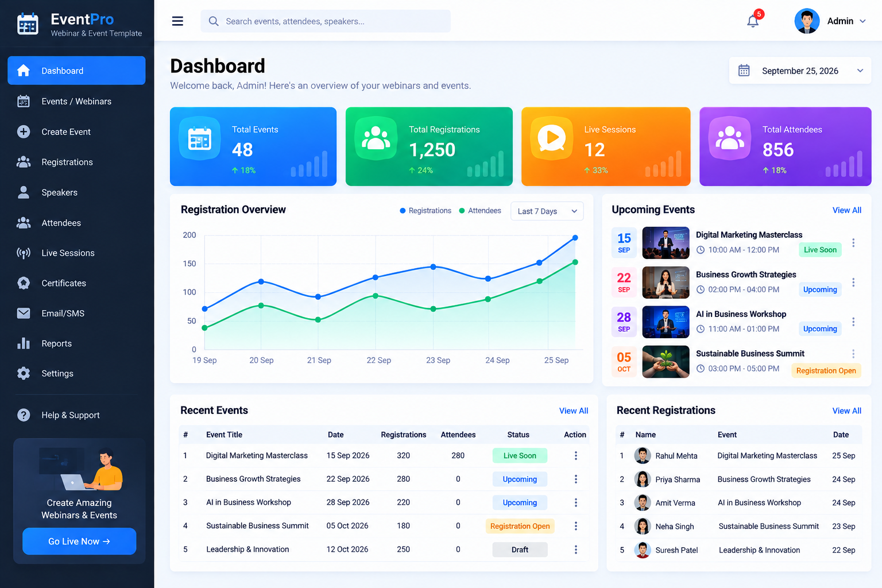Click the Upcoming badge on Business Growth Strategies row

520,479
